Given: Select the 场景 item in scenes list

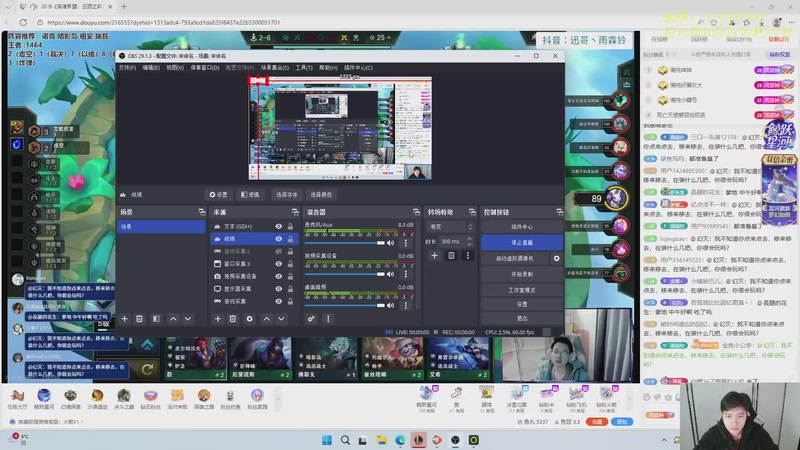Looking at the screenshot, I should 161,227.
